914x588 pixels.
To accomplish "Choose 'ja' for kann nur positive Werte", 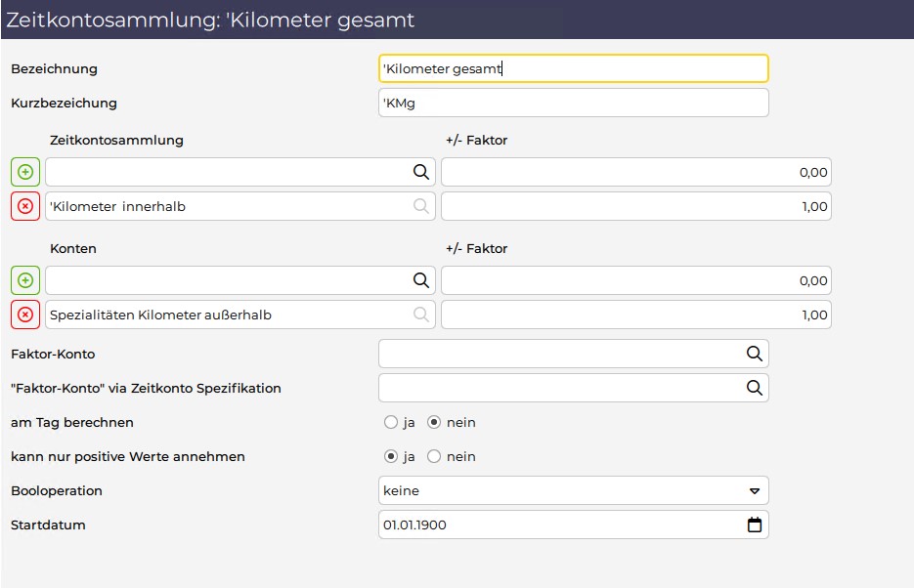I will point(391,456).
